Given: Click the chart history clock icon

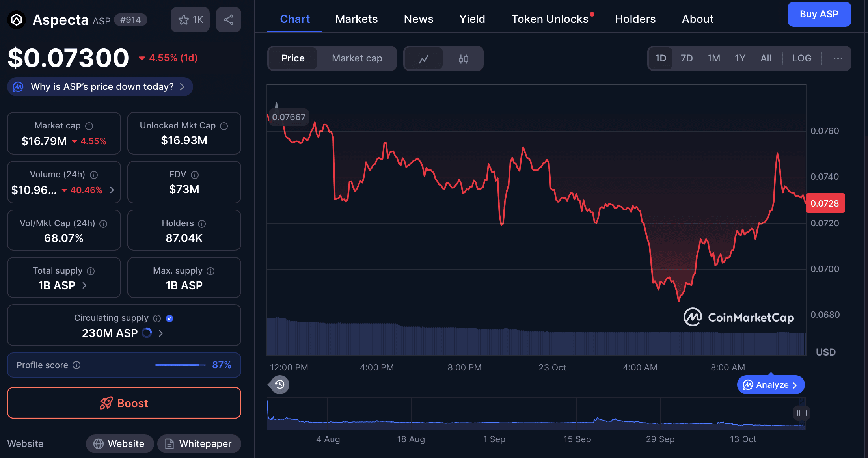Looking at the screenshot, I should 279,384.
